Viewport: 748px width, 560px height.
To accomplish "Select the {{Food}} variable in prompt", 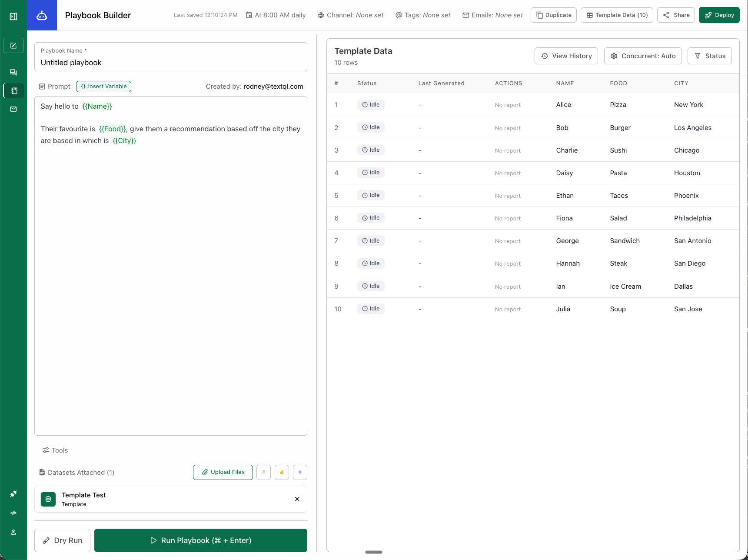I will [113, 129].
